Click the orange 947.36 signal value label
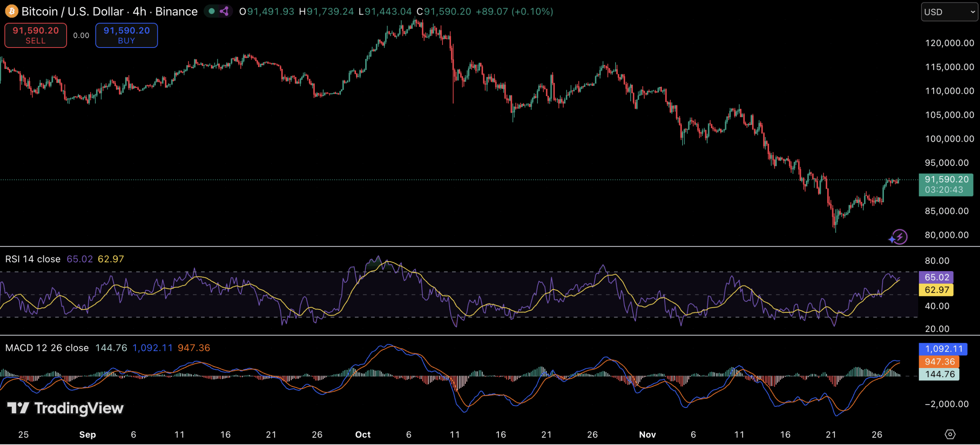This screenshot has height=445, width=980. 939,362
